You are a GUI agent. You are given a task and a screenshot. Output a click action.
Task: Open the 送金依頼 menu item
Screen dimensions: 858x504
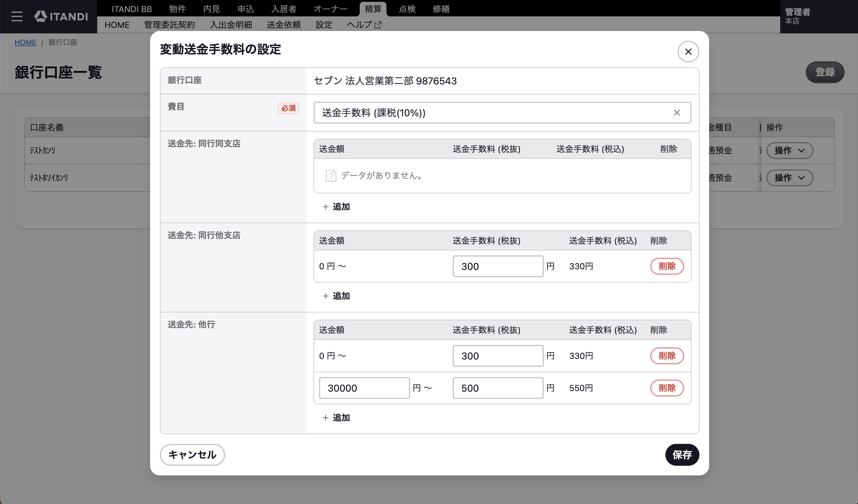pos(283,25)
